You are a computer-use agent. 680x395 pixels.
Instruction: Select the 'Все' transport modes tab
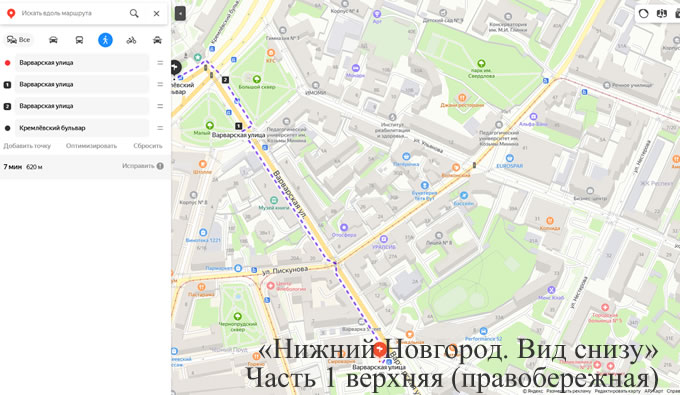19,40
